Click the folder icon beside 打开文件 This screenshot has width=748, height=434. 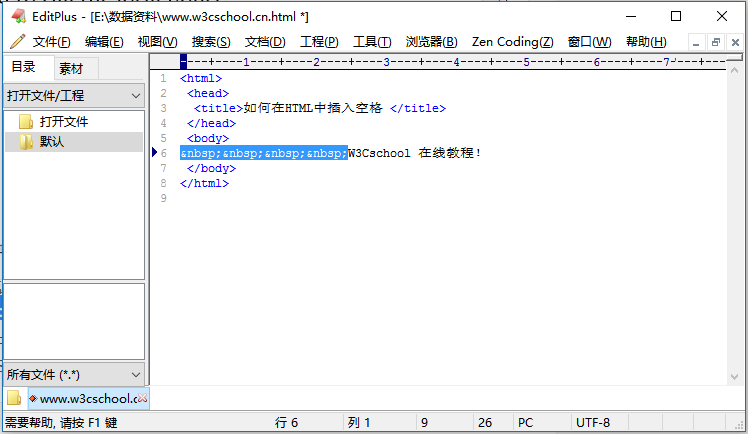[x=26, y=122]
